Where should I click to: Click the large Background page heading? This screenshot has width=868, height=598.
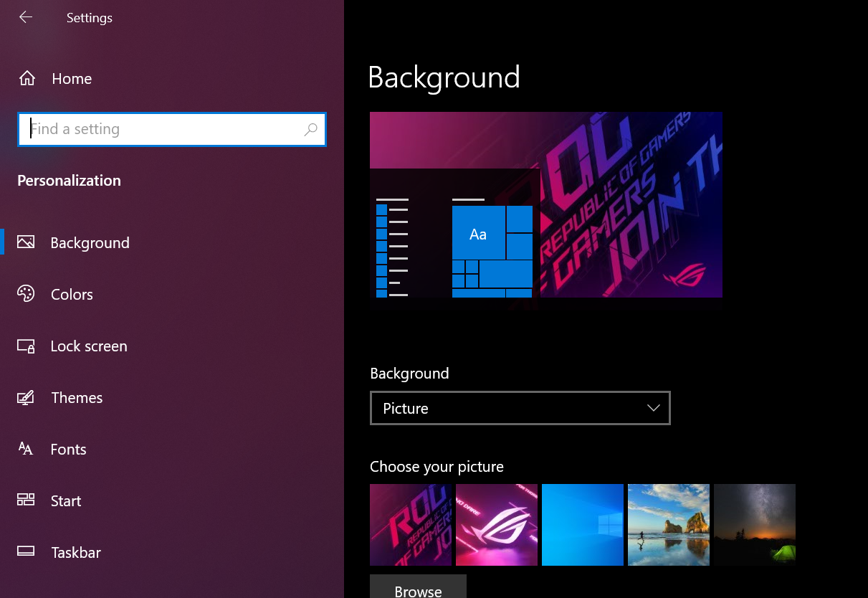pos(444,77)
